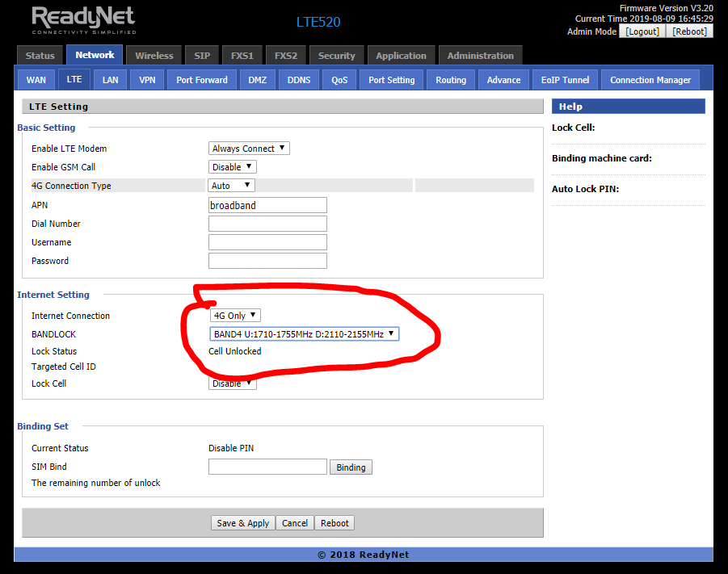This screenshot has width=728, height=574.
Task: Open the DMZ sub-tab
Action: coord(257,80)
